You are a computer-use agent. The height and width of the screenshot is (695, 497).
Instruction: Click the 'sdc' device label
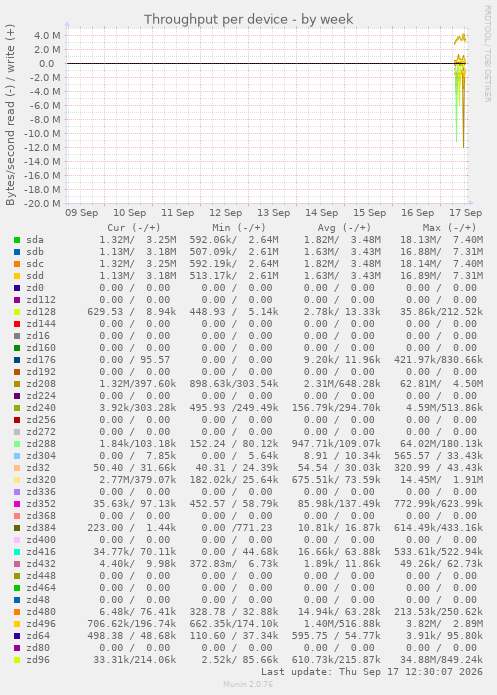pyautogui.click(x=35, y=264)
